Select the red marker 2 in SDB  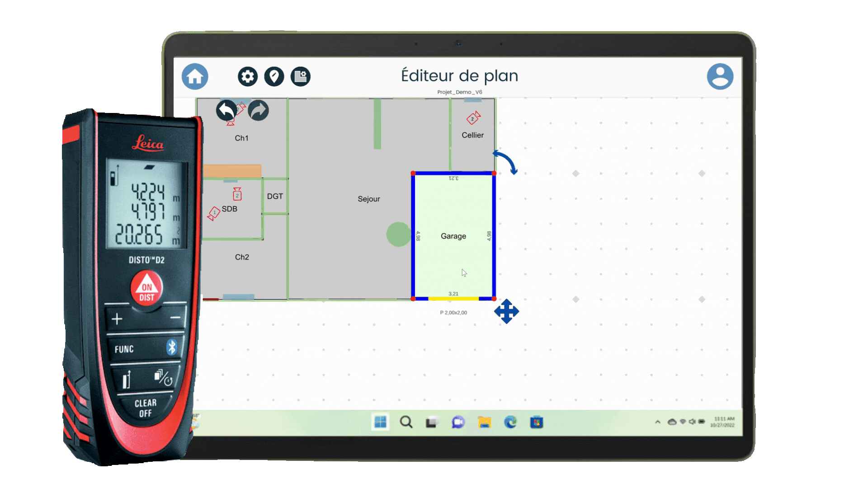237,194
